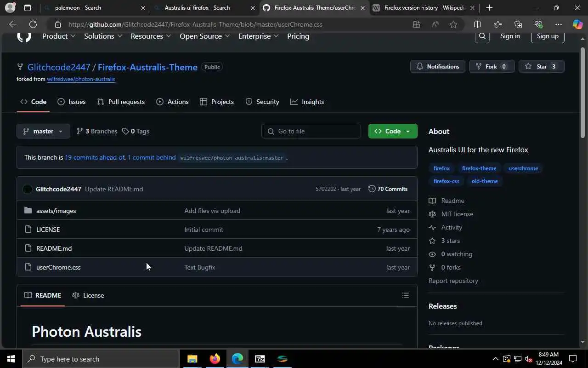Open the README.md file row
This screenshot has height=368, width=588.
pyautogui.click(x=217, y=248)
